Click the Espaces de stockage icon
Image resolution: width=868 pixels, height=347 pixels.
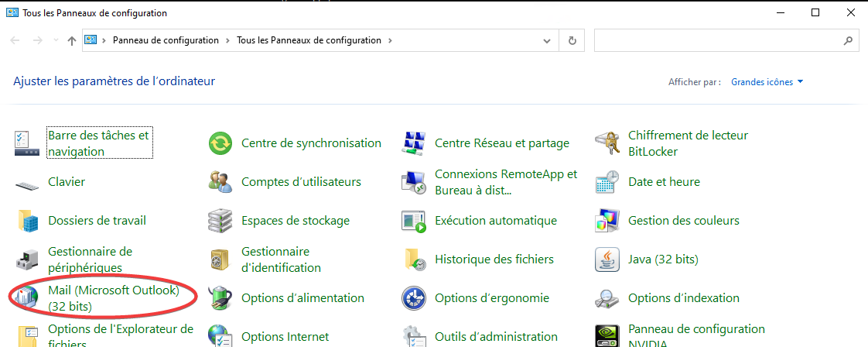point(220,221)
